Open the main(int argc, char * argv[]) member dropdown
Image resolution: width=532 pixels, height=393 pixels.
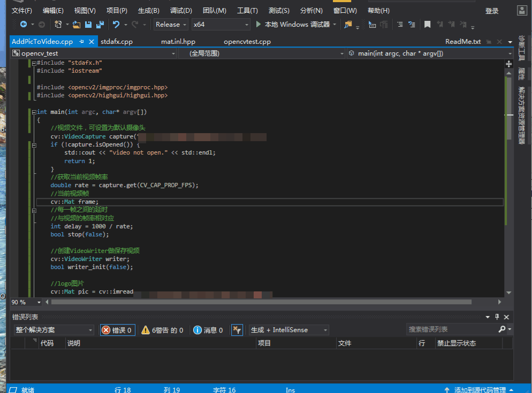[x=430, y=53]
